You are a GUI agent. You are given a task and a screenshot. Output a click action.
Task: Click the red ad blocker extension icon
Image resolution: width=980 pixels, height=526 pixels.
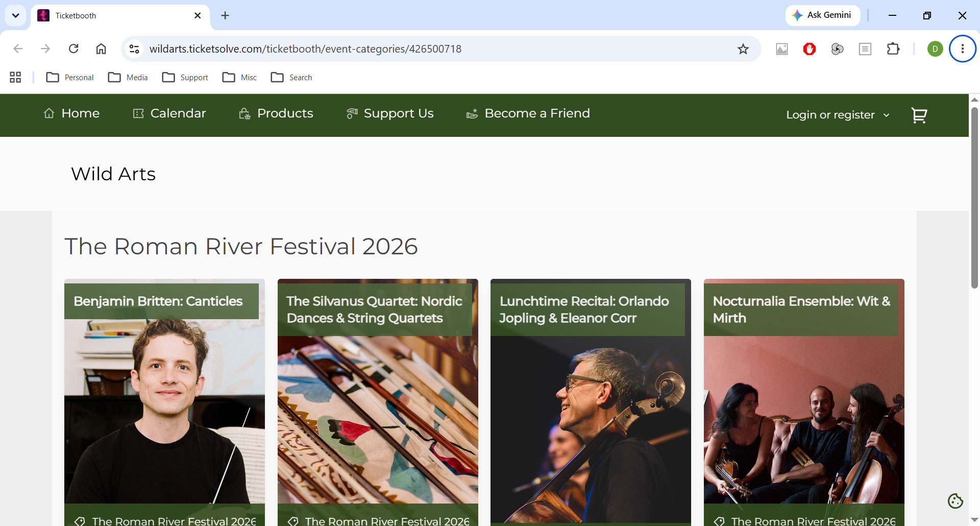tap(810, 49)
